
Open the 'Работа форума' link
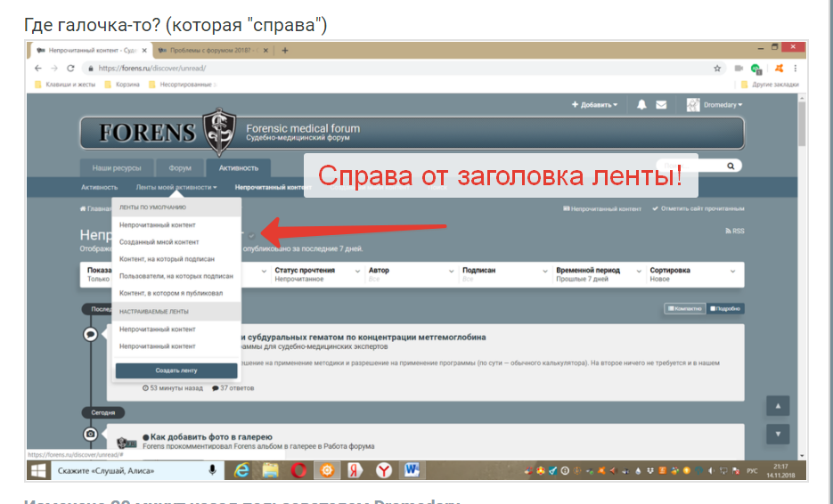[351, 446]
